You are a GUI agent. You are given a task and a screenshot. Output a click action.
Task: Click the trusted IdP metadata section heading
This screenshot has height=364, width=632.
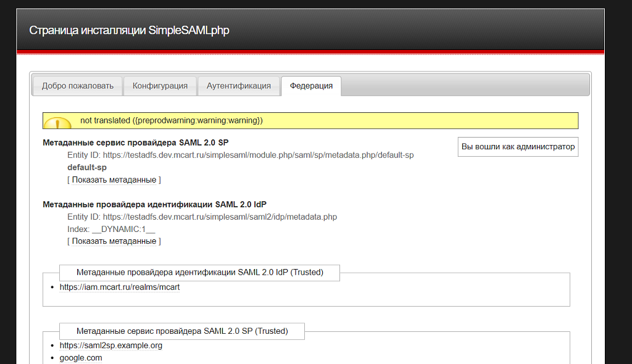coord(199,273)
